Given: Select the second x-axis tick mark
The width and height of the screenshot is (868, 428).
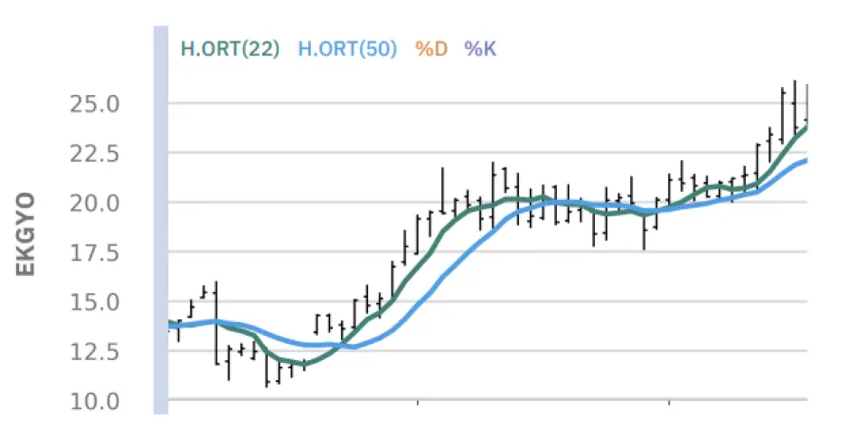Looking at the screenshot, I should 668,400.
